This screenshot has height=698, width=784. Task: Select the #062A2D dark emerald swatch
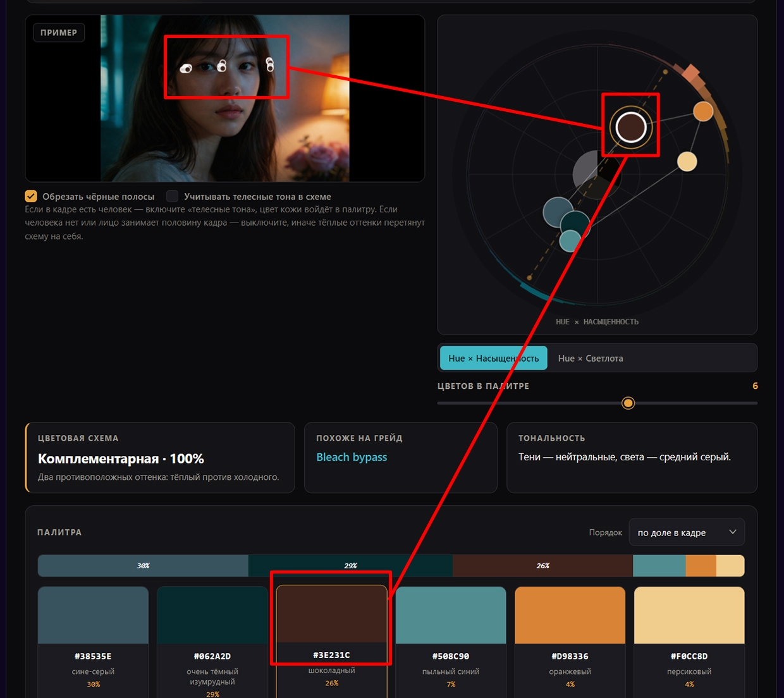point(212,615)
